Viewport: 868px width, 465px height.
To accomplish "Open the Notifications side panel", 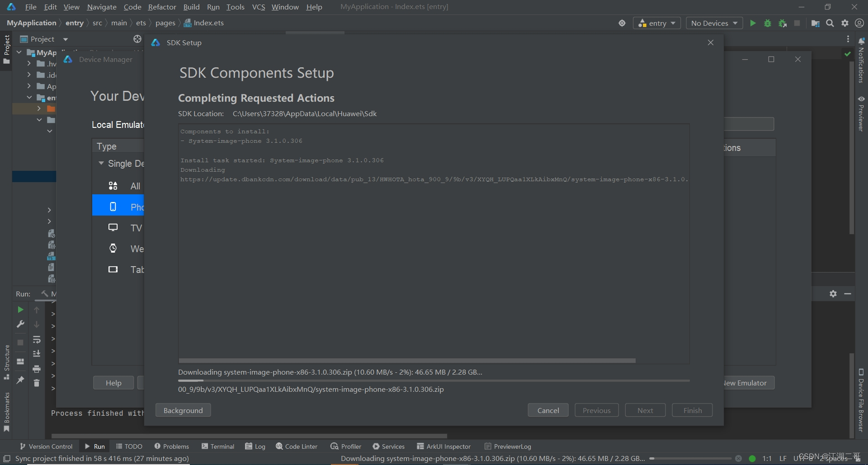I will [861, 61].
